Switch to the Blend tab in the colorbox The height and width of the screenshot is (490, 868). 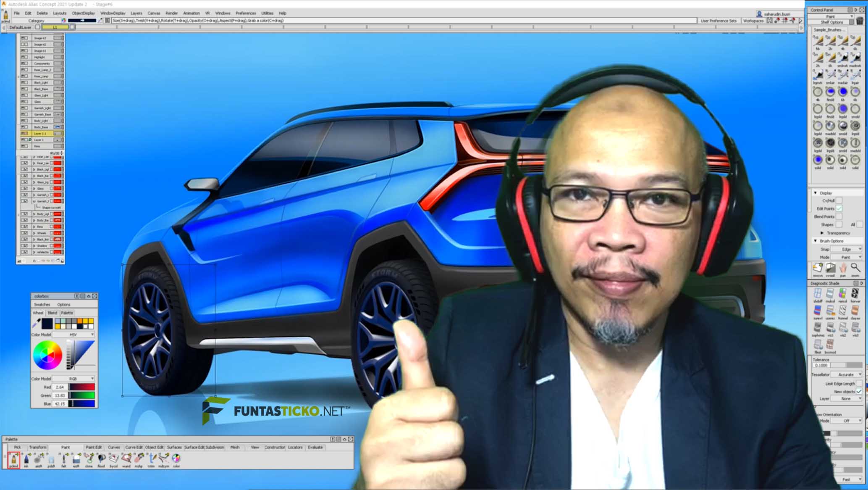[52, 313]
